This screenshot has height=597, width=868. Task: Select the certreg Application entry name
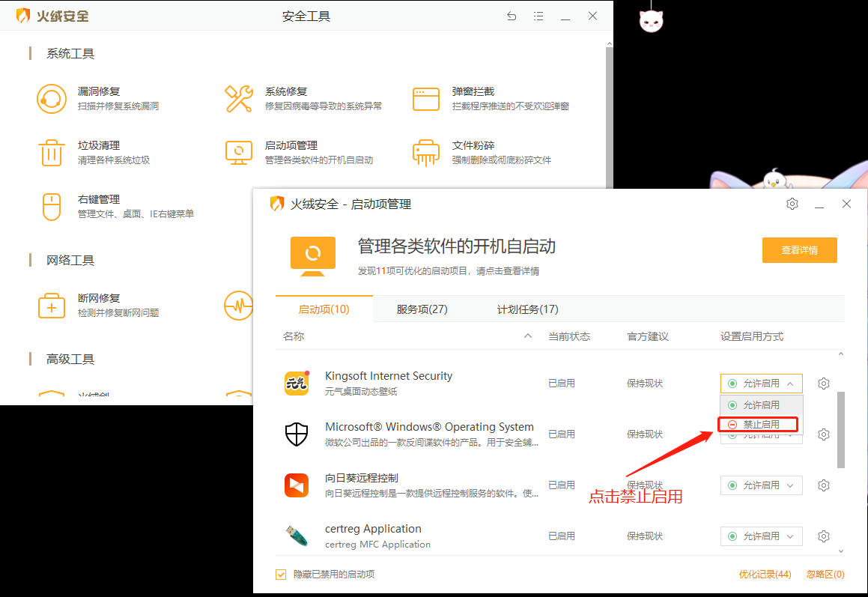pos(373,528)
